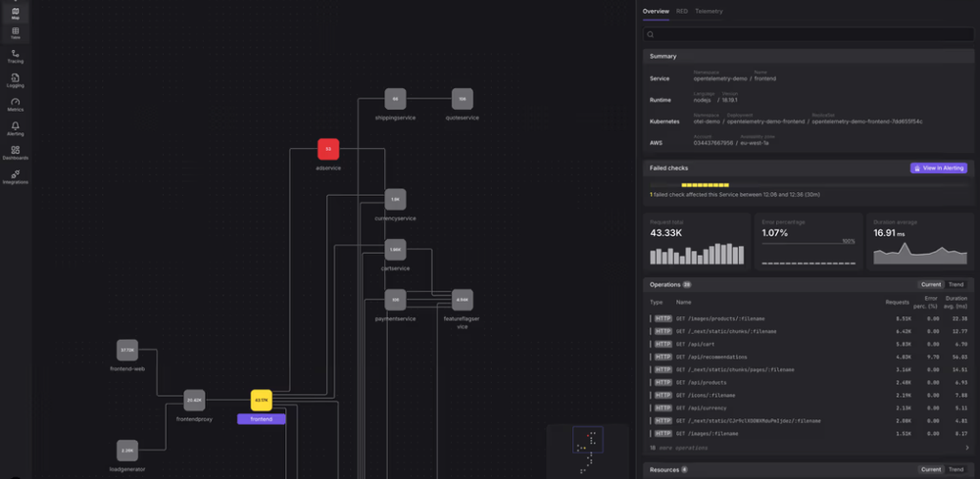The height and width of the screenshot is (479, 980).
Task: Open GET /_next/static/chunks/pages/:filename operation
Action: 808,369
